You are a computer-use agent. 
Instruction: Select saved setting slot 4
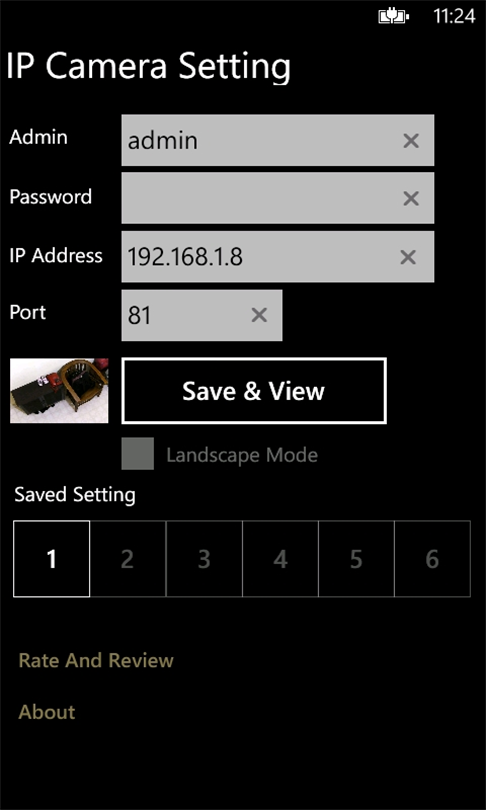click(280, 559)
